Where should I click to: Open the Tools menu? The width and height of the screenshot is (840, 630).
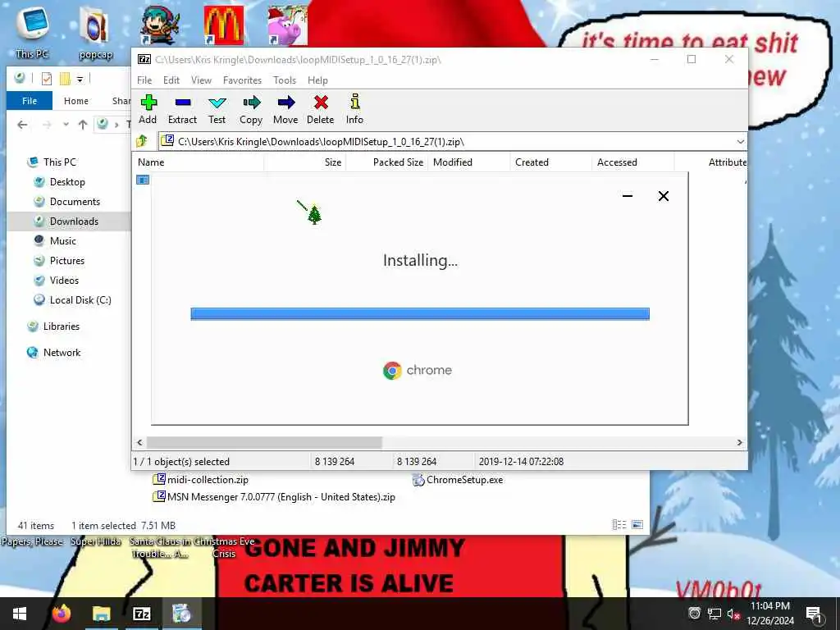[x=285, y=80]
